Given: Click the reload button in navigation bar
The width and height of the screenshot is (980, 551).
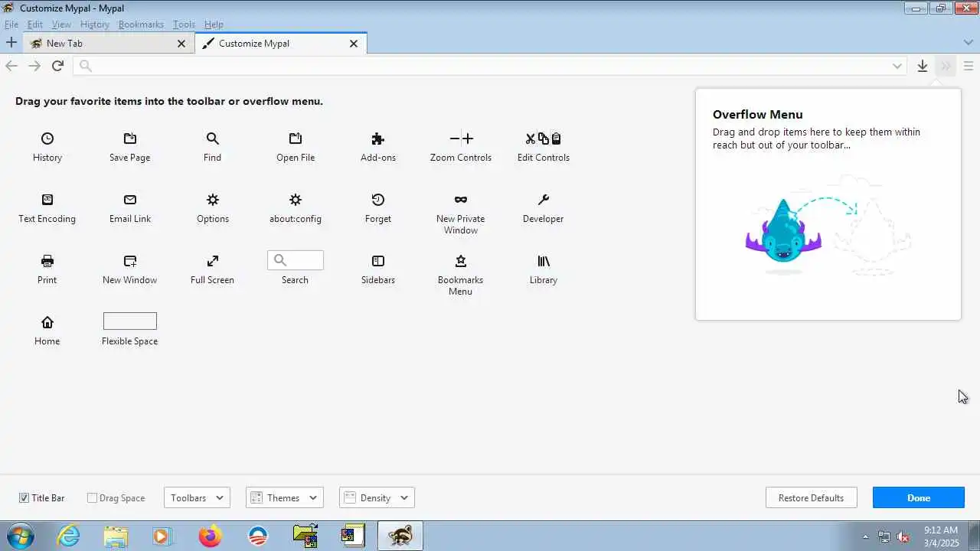Looking at the screenshot, I should pos(57,67).
